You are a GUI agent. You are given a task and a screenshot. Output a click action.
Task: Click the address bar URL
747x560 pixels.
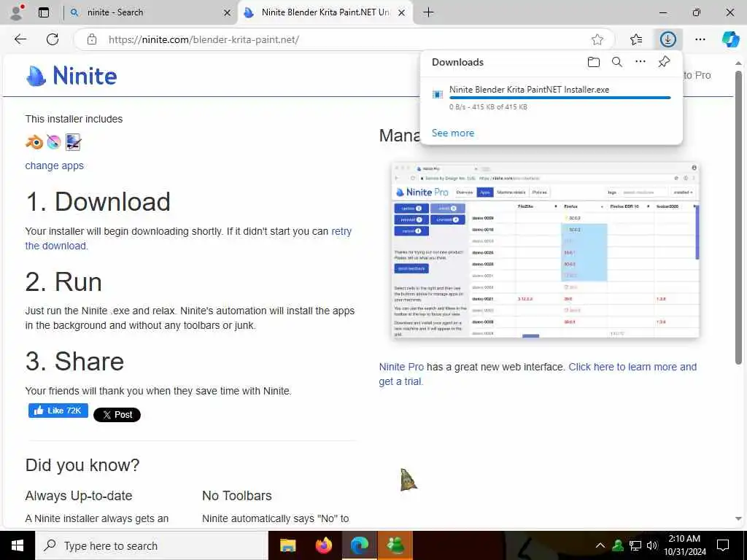(204, 39)
